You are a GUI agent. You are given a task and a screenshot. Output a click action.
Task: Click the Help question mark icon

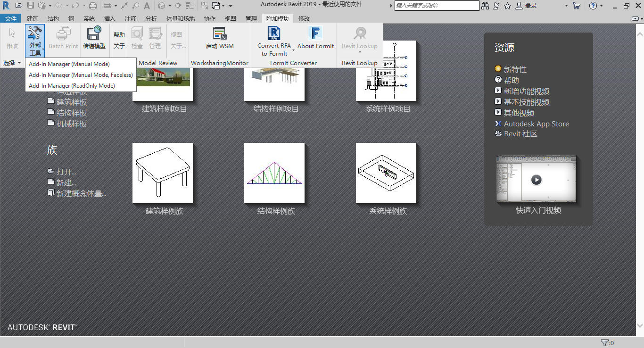point(593,6)
